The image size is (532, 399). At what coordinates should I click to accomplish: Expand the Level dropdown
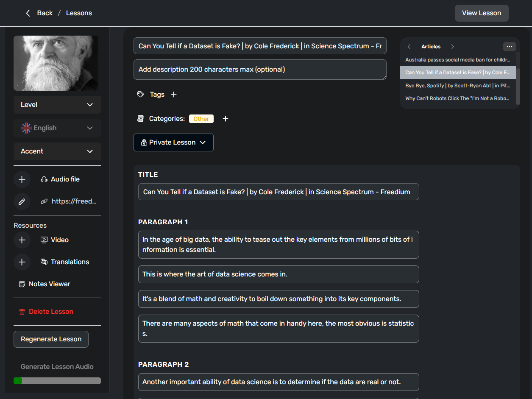57,105
